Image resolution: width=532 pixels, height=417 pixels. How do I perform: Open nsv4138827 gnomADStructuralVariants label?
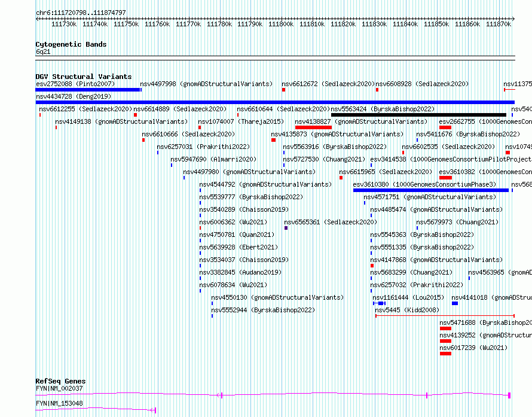click(361, 121)
